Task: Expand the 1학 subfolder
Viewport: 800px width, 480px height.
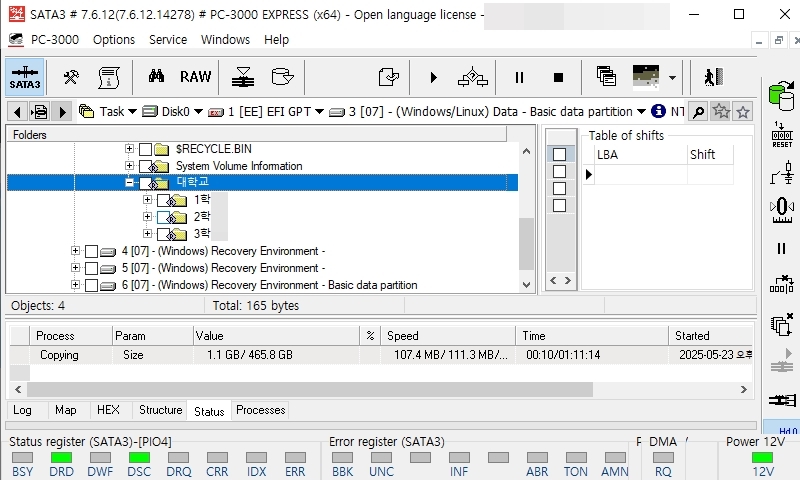Action: [x=147, y=199]
